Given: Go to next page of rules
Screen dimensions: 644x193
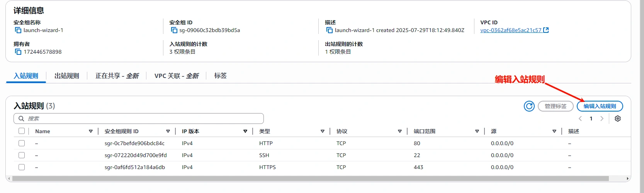Looking at the screenshot, I should (x=602, y=119).
